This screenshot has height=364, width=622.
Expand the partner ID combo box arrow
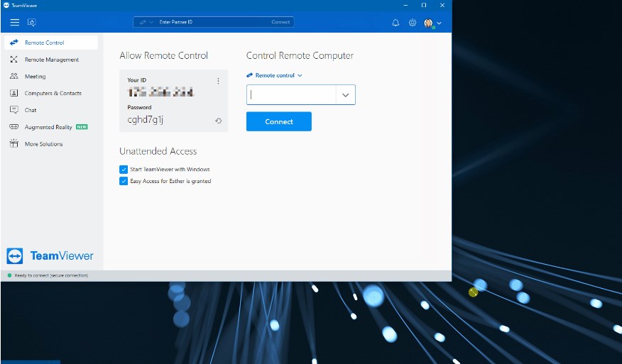tap(346, 95)
